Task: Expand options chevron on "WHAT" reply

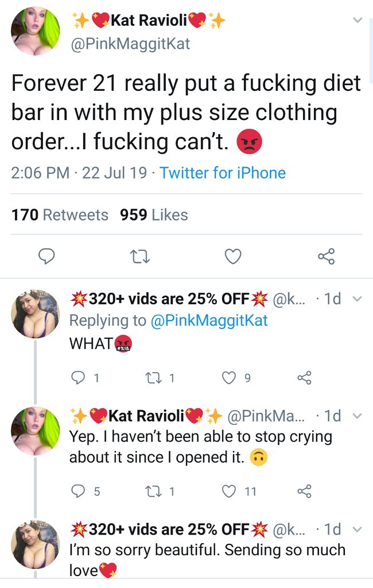Action: (x=357, y=299)
